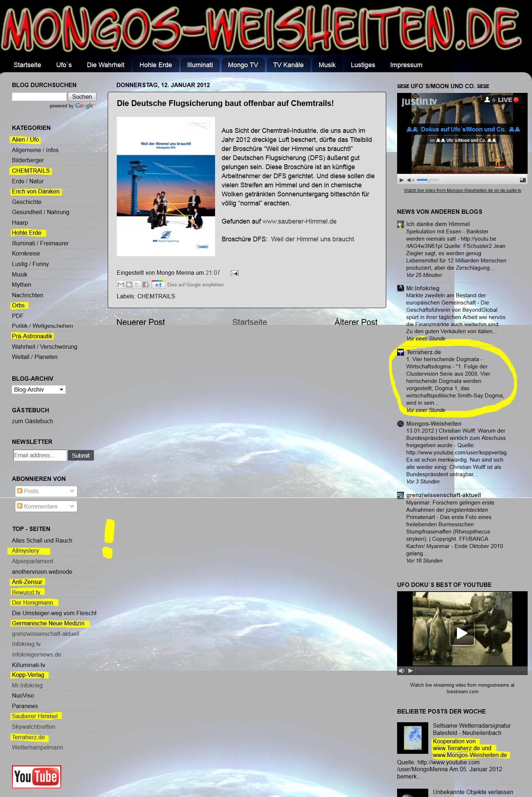
Task: Click the Ich danke dem Himmel favicon
Action: click(x=400, y=224)
